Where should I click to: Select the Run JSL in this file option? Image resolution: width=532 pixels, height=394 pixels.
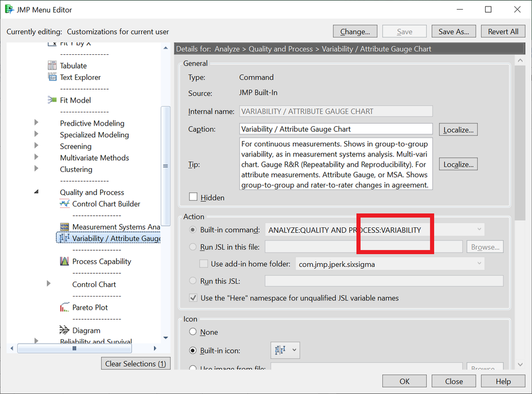coord(193,247)
